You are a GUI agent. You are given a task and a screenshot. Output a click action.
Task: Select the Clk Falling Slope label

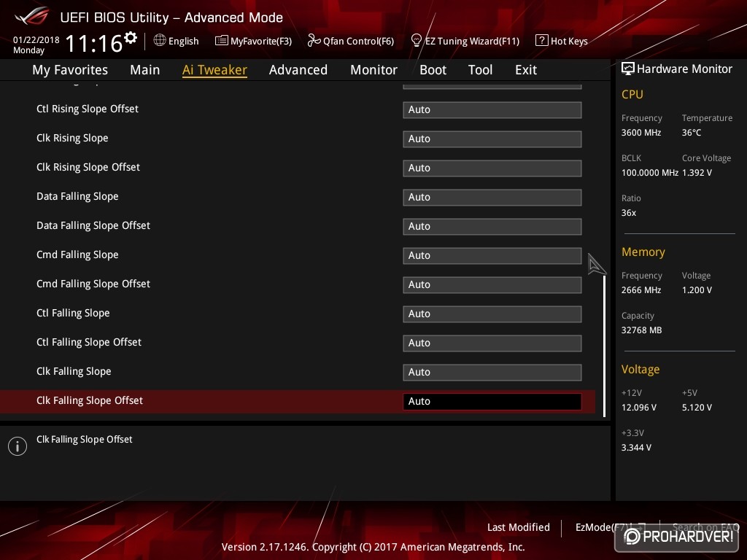tap(74, 371)
